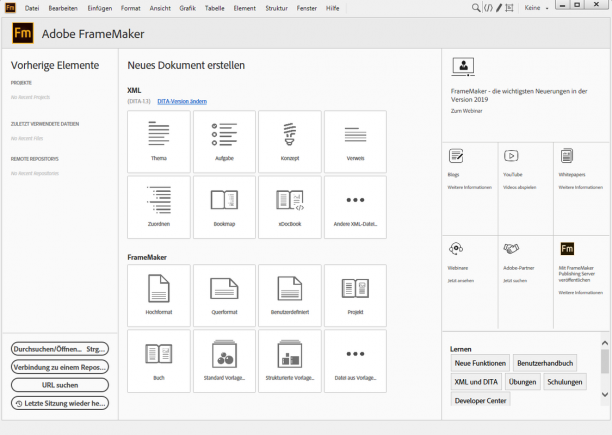
Task: Open the Datei menu
Action: pyautogui.click(x=32, y=8)
